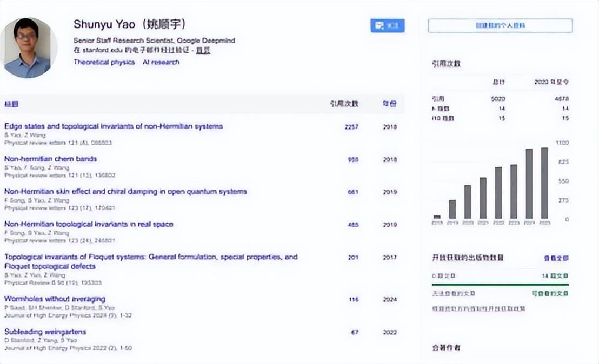The width and height of the screenshot is (599, 364).
Task: Open the 'Wormholes without averaging' paper
Action: pos(55,299)
